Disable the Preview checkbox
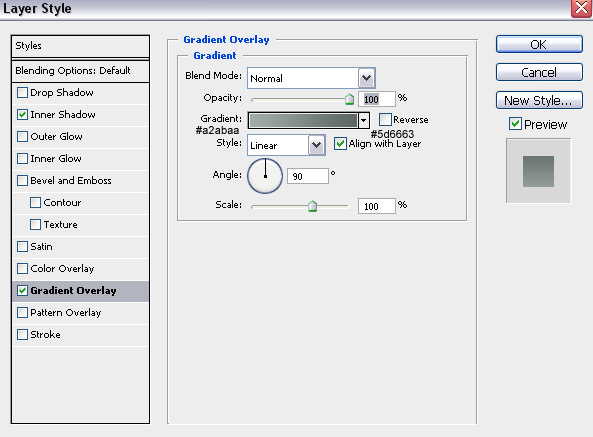Image resolution: width=593 pixels, height=437 pixels. (x=515, y=124)
